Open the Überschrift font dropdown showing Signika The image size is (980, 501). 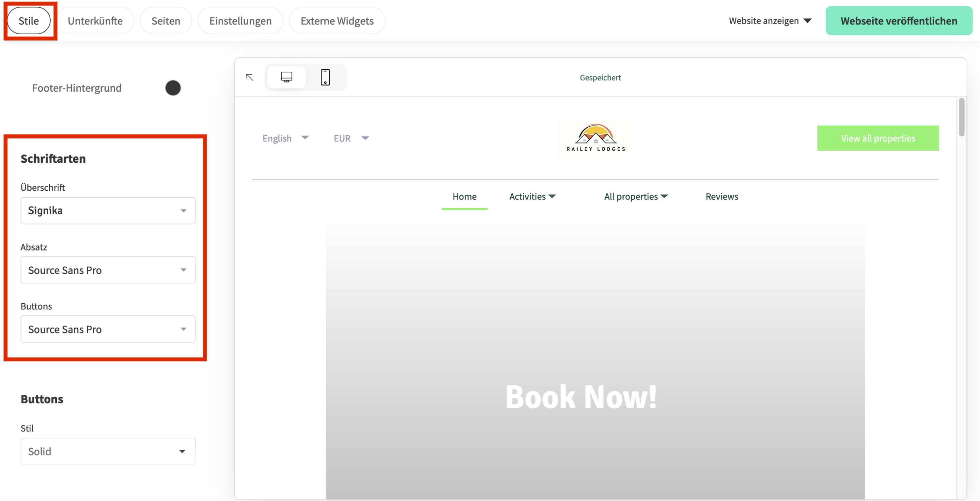(x=108, y=211)
